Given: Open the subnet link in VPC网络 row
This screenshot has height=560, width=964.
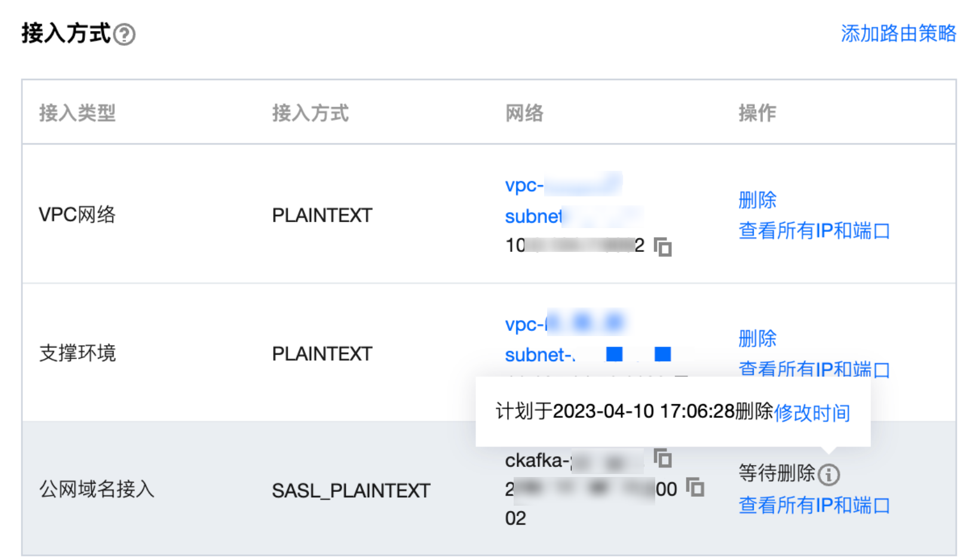Looking at the screenshot, I should point(533,216).
